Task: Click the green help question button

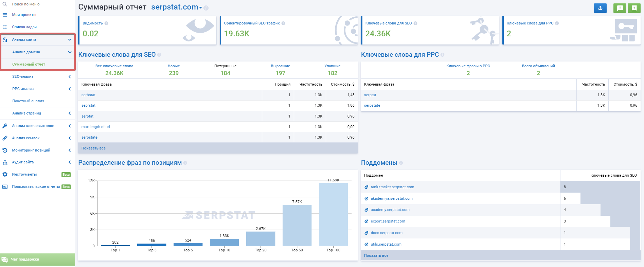Action: 634,8
